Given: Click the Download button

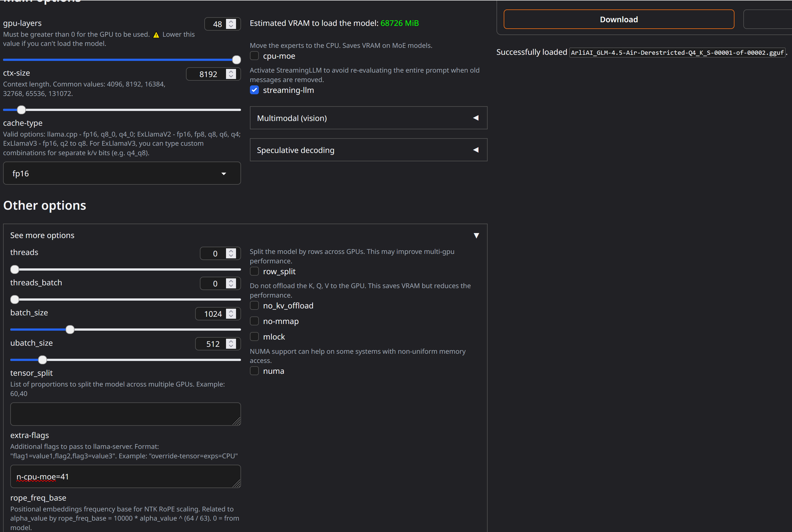Looking at the screenshot, I should point(619,19).
